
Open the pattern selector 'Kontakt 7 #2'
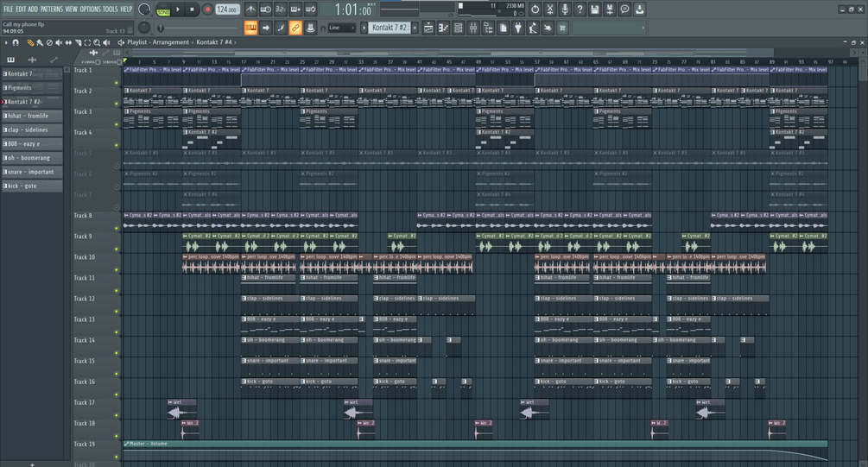[390, 28]
